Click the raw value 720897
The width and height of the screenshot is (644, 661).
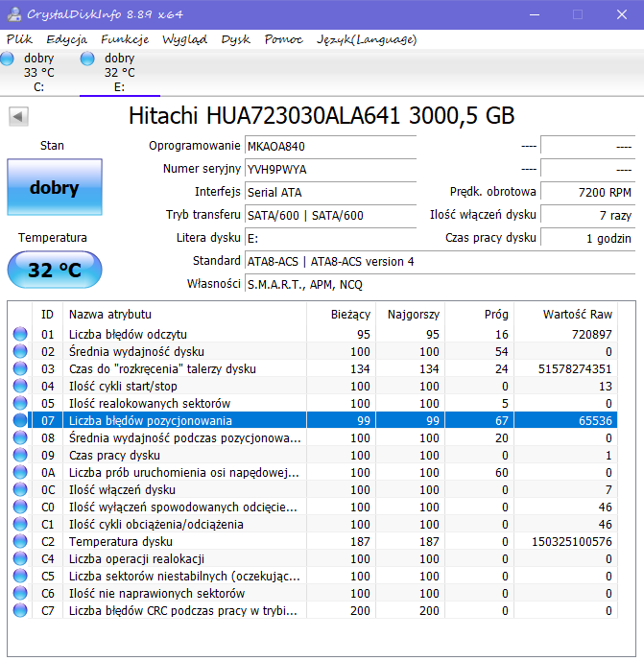[x=592, y=334]
